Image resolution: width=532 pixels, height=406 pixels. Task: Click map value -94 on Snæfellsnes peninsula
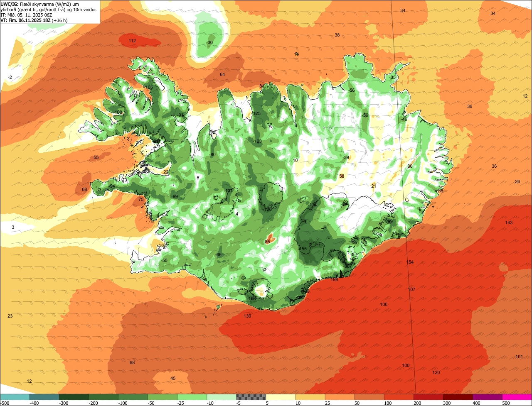point(111,186)
